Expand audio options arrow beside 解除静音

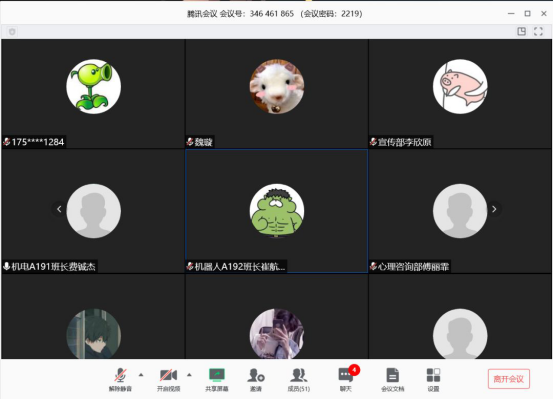pyautogui.click(x=141, y=375)
